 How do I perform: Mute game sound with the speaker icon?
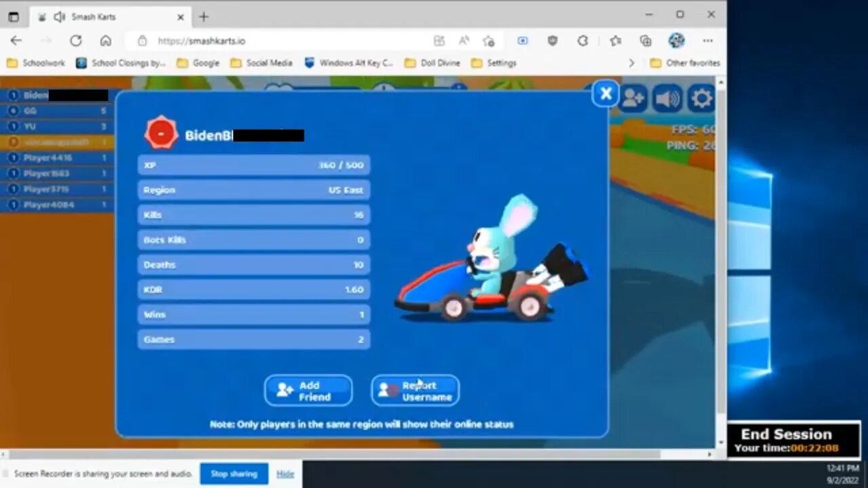(x=667, y=99)
